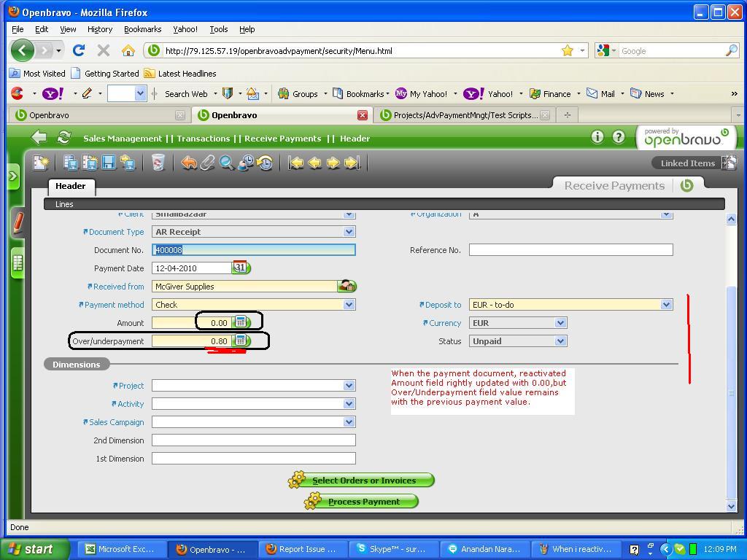The height and width of the screenshot is (560, 747).
Task: Open the About info icon
Action: tap(597, 137)
